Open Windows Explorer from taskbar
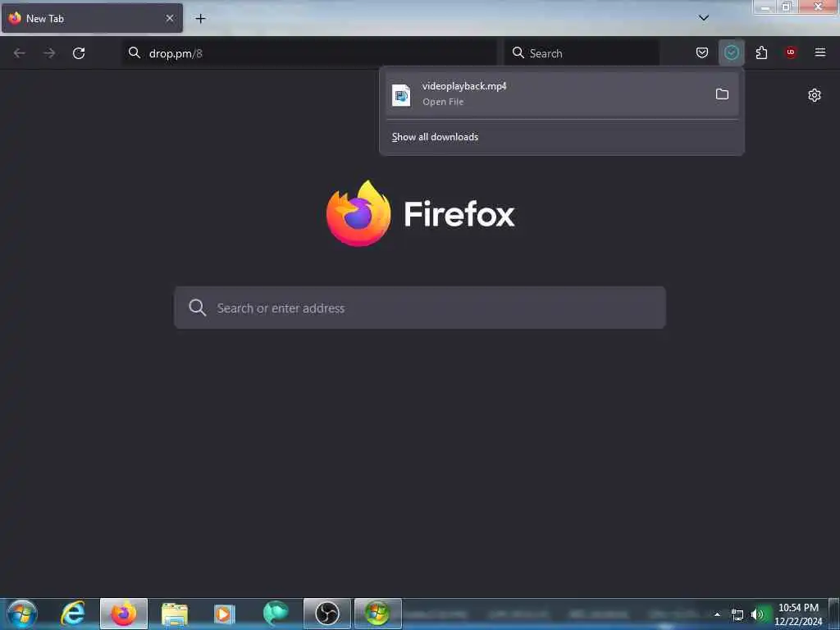840x630 pixels. pyautogui.click(x=175, y=614)
